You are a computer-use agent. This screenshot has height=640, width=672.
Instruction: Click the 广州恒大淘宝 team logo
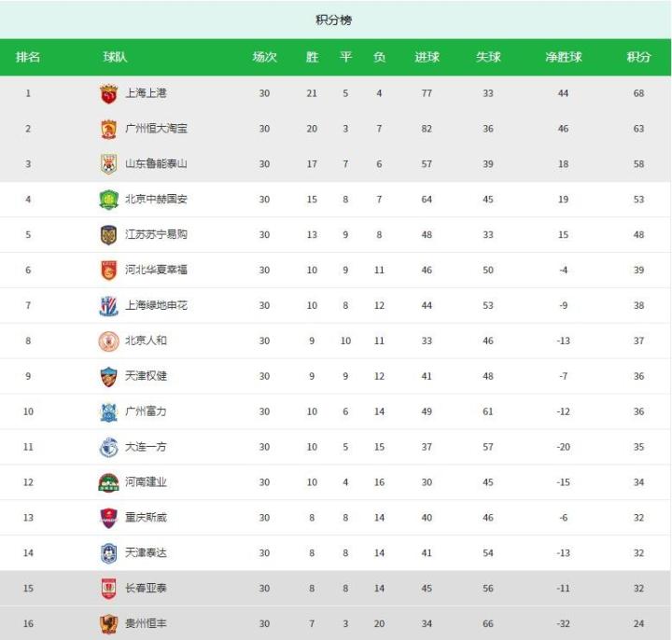pyautogui.click(x=109, y=129)
